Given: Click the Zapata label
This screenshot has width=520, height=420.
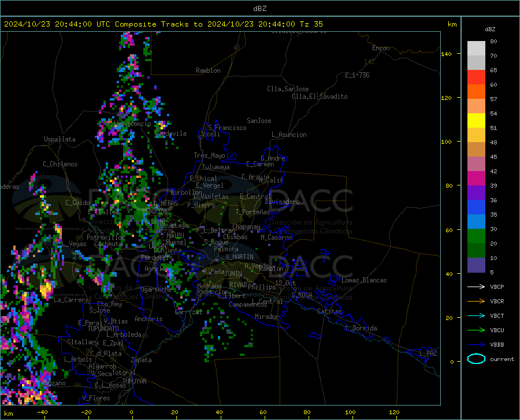Looking at the screenshot, I should [x=142, y=360].
